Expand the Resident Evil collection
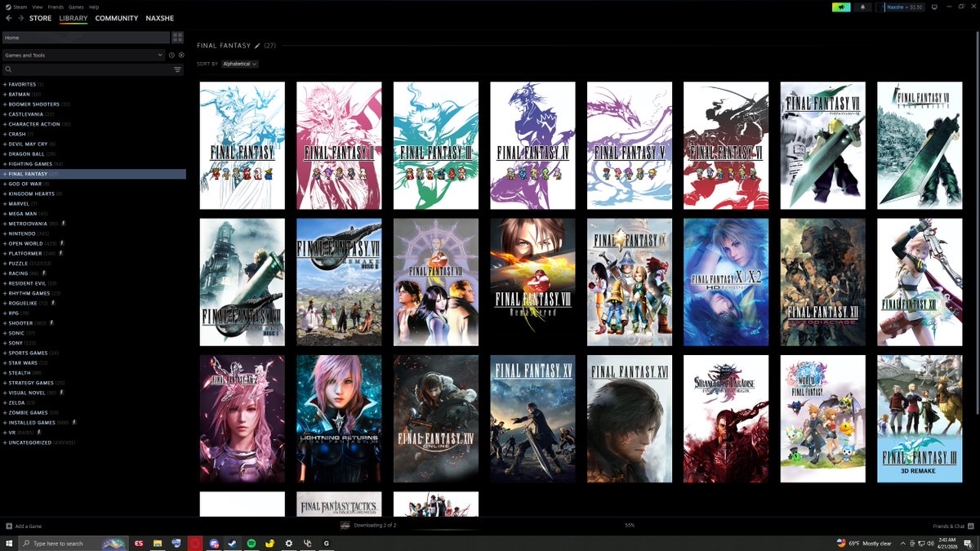This screenshot has height=551, width=980. [x=5, y=283]
